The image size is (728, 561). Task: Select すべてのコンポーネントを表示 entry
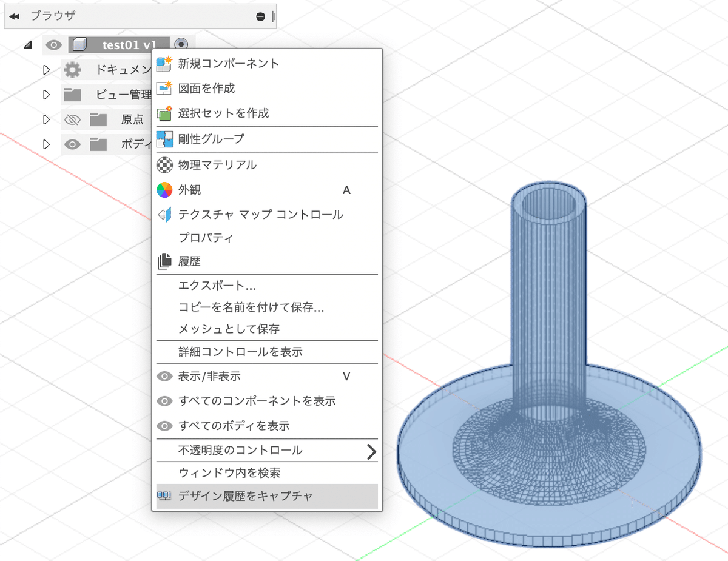tap(267, 401)
